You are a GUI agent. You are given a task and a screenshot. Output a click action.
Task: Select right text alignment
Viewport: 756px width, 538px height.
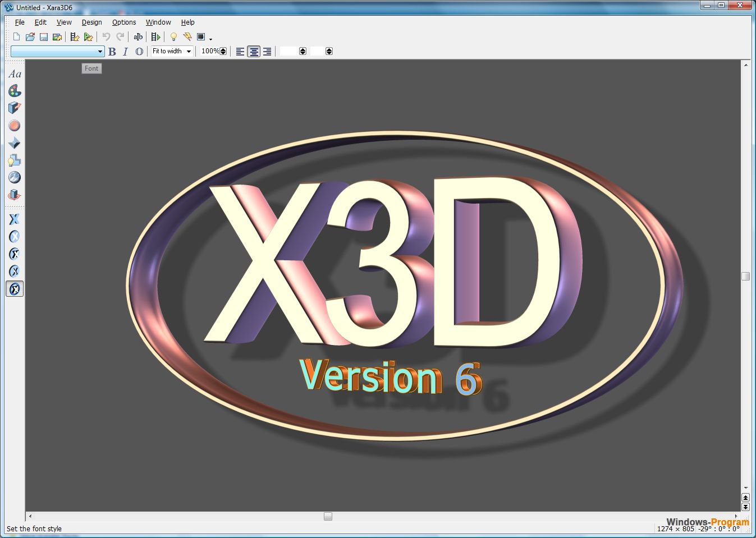click(x=267, y=52)
